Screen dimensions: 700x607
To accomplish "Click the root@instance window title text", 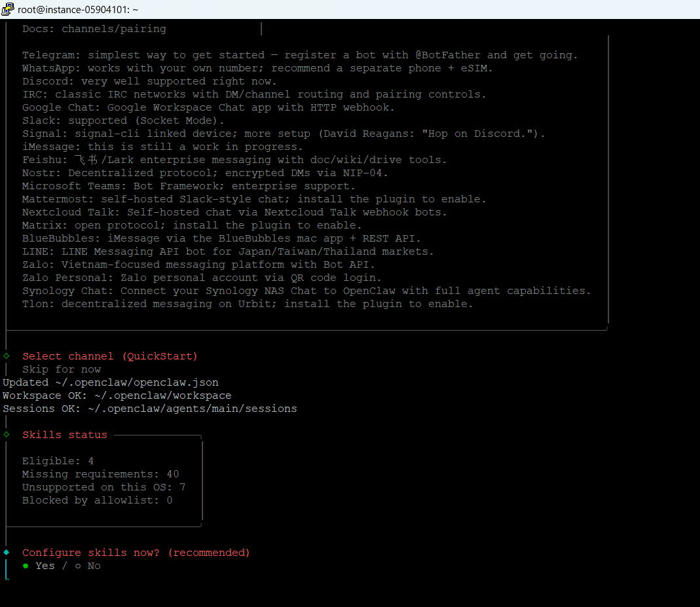I will [x=78, y=9].
